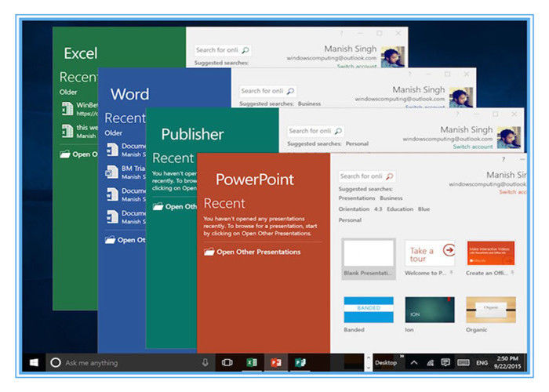549x392 pixels.
Task: Switch to PowerPoint via taskbar icon
Action: coord(276,362)
